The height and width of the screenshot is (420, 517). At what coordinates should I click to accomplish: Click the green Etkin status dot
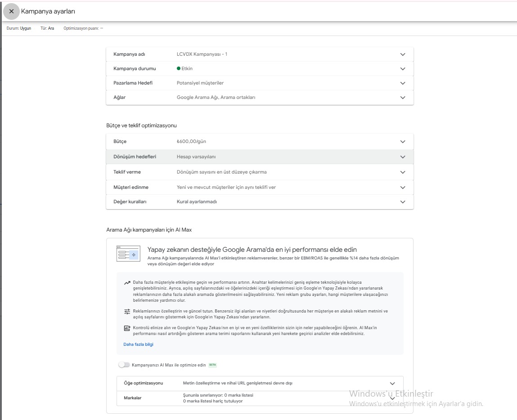(178, 68)
